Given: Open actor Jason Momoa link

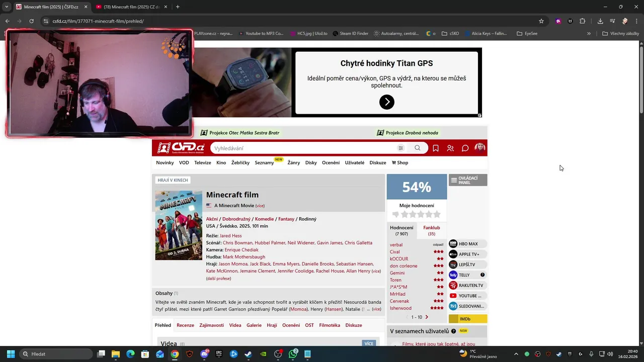Looking at the screenshot, I should tap(233, 264).
